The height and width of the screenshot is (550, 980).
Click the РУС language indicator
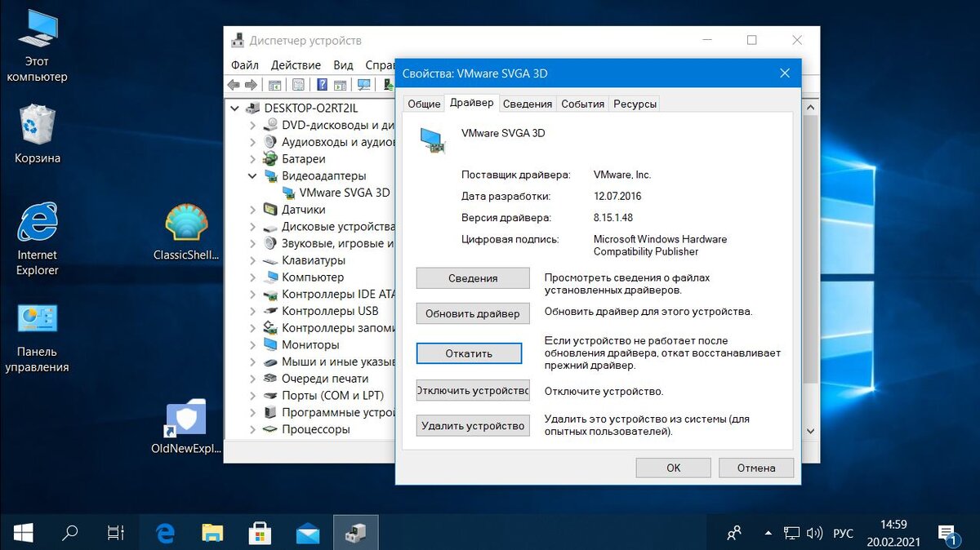[x=843, y=534]
